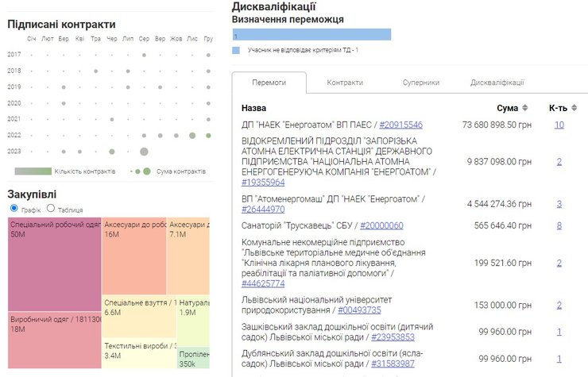Click count 2 in the Запорізька АЕС row
The height and width of the screenshot is (377, 588).
559,162
